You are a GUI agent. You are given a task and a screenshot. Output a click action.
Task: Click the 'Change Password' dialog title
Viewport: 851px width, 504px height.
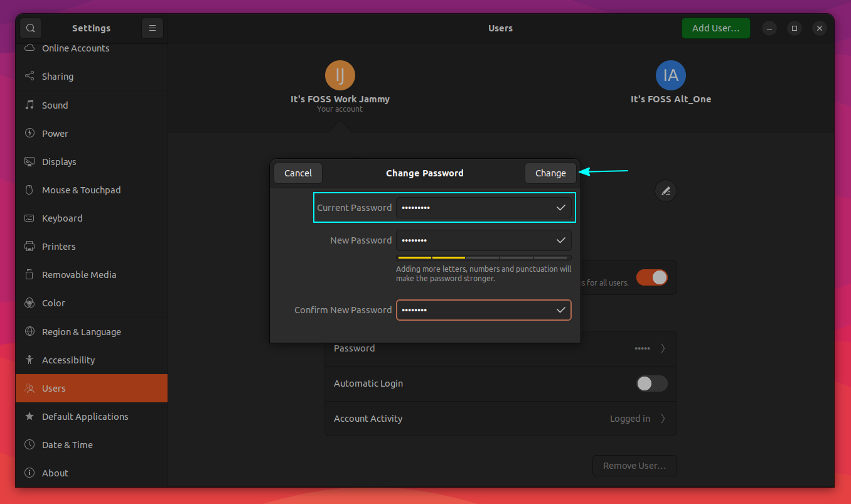coord(425,173)
